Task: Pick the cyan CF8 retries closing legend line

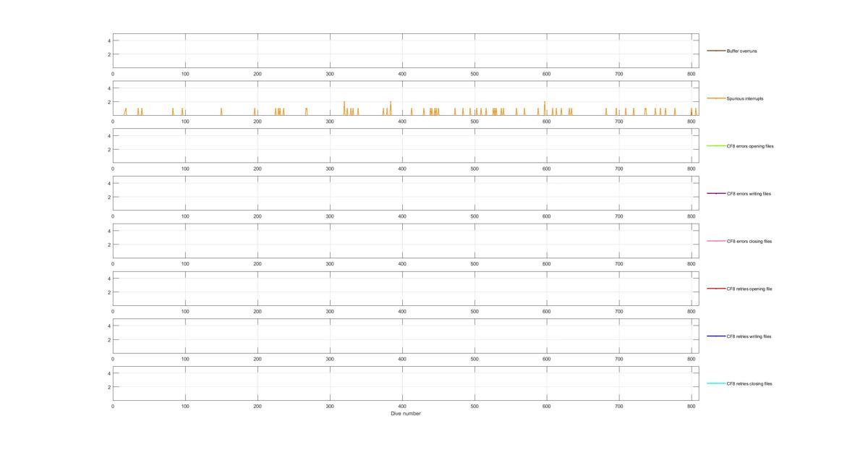Action: 716,383
